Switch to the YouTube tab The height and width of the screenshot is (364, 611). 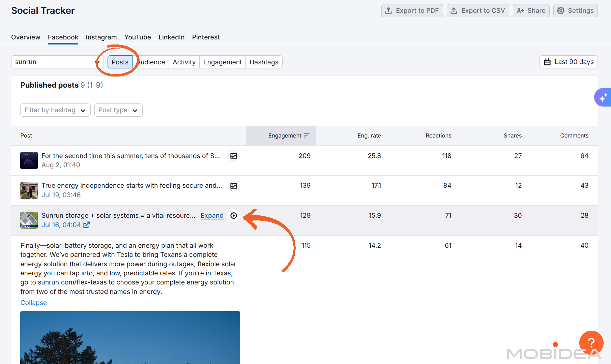point(138,37)
